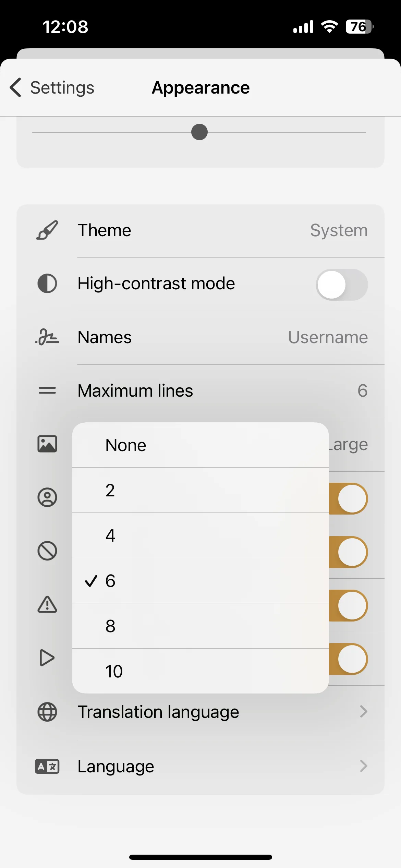The height and width of the screenshot is (868, 401).
Task: Click the image icon in settings list
Action: click(x=47, y=444)
